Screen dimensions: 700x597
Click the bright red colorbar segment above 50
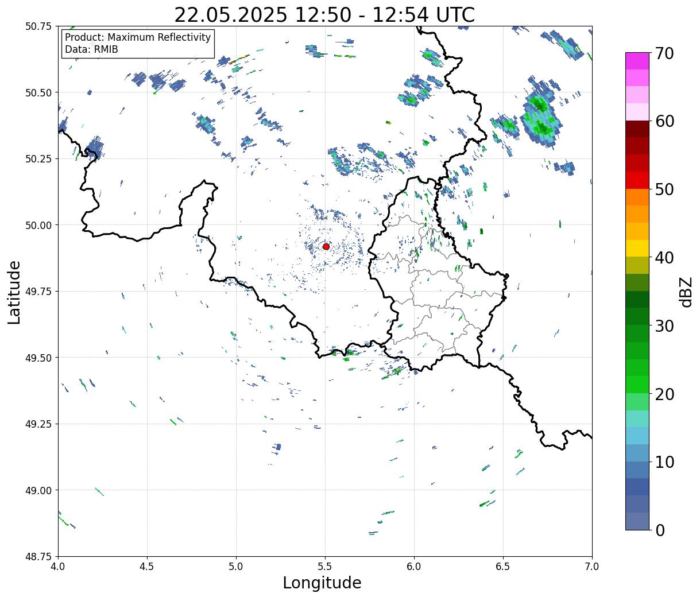point(637,180)
